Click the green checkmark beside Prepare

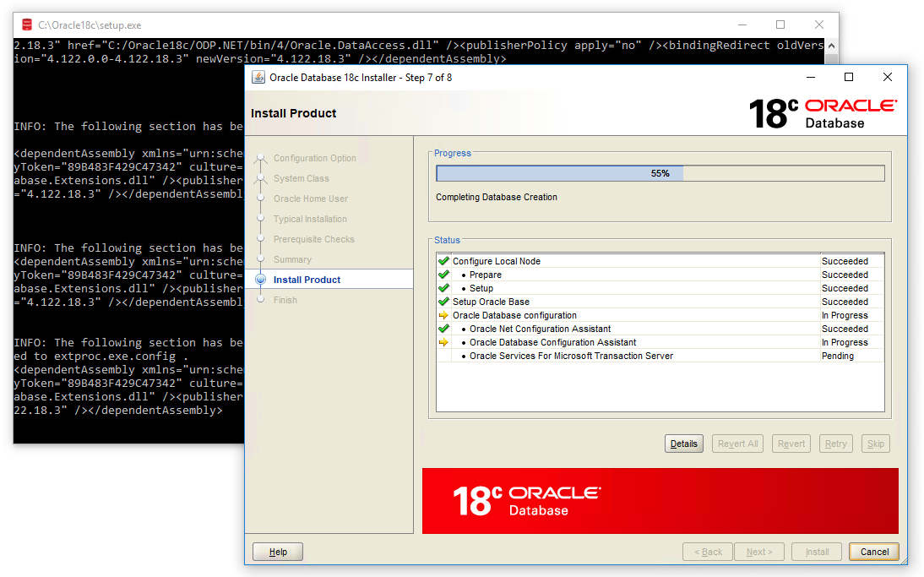(x=443, y=274)
